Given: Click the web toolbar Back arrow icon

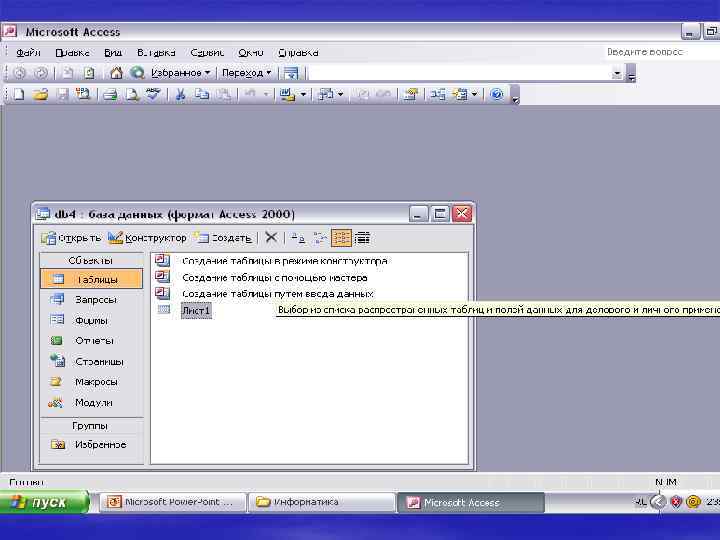Looking at the screenshot, I should click(19, 73).
